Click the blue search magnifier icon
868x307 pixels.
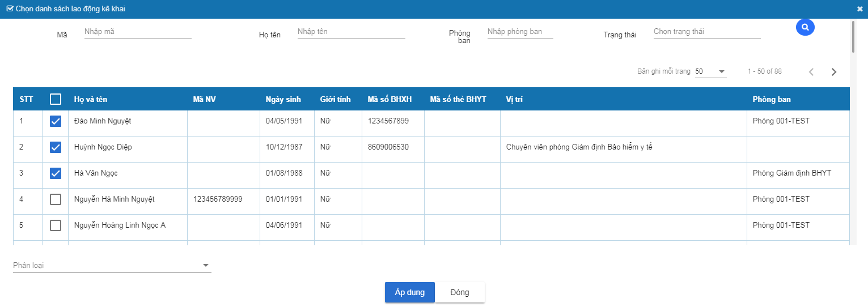pos(805,27)
